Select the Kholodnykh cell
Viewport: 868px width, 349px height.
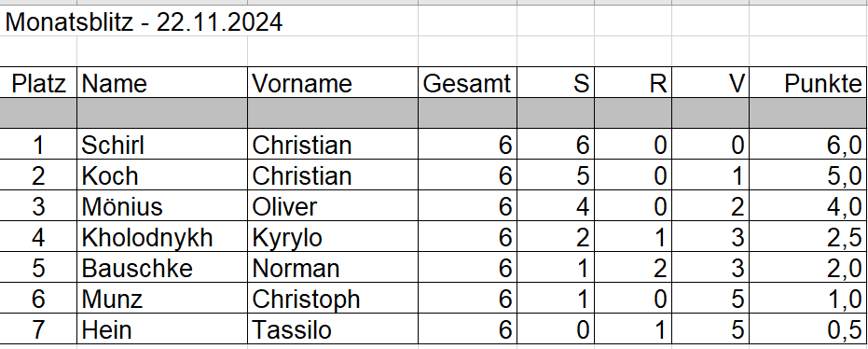coord(161,238)
